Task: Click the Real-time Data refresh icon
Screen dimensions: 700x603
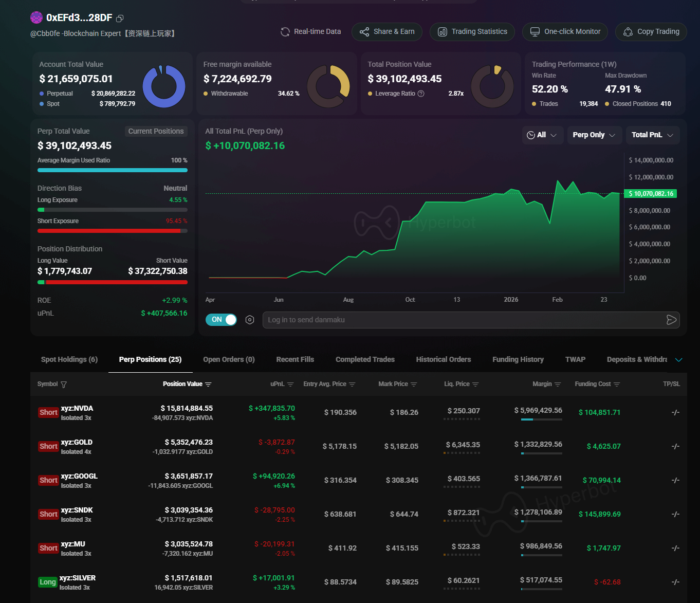Action: tap(285, 32)
